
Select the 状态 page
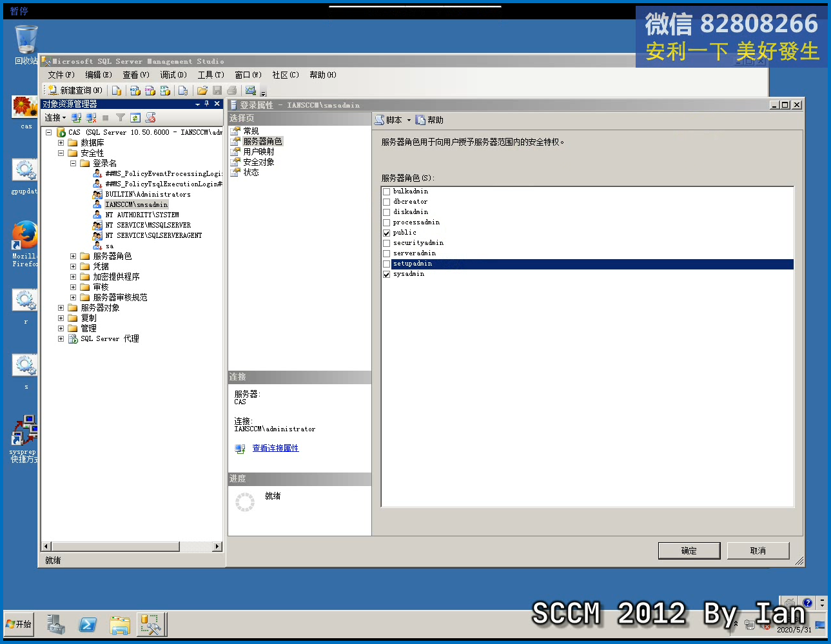point(251,172)
